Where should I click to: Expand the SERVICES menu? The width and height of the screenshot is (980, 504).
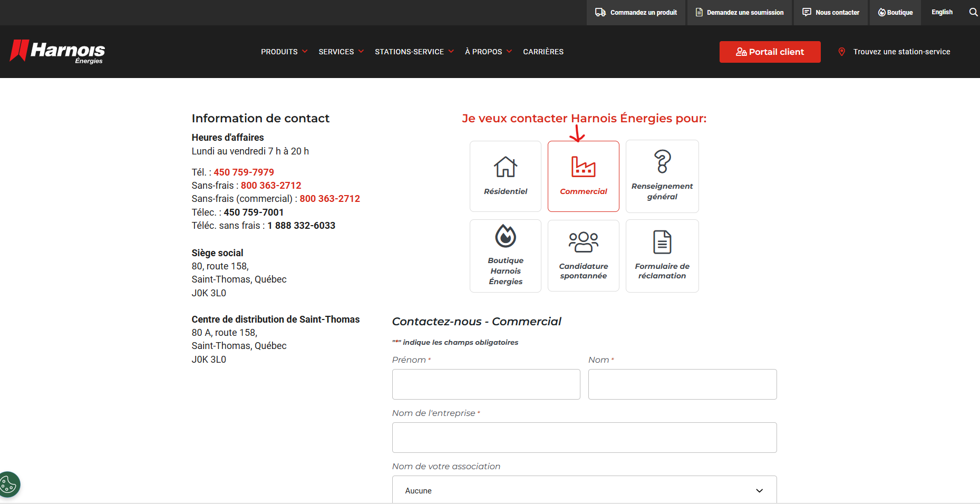pyautogui.click(x=341, y=52)
